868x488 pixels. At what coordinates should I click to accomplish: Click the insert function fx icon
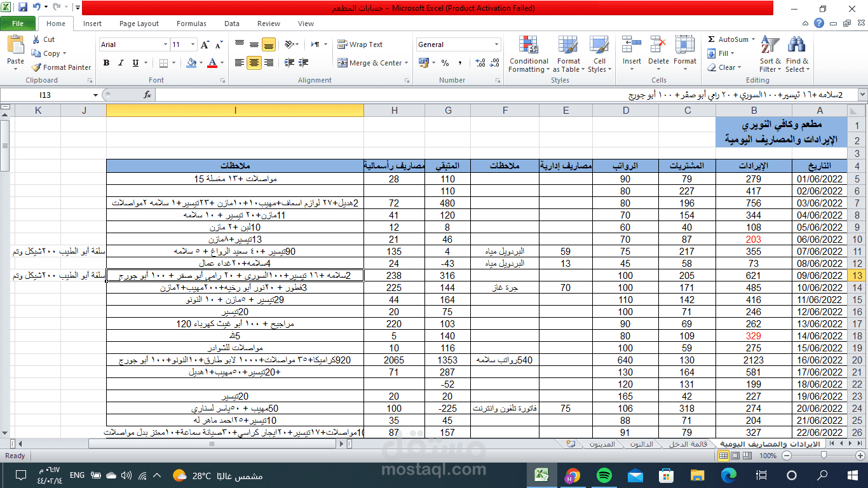[x=147, y=95]
